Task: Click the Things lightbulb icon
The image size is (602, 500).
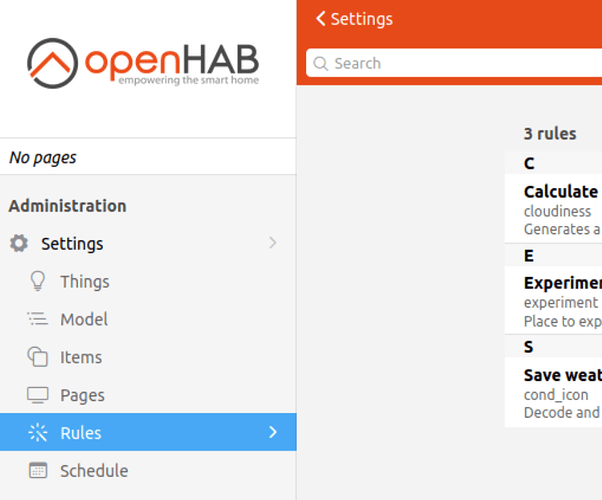Action: (x=38, y=281)
